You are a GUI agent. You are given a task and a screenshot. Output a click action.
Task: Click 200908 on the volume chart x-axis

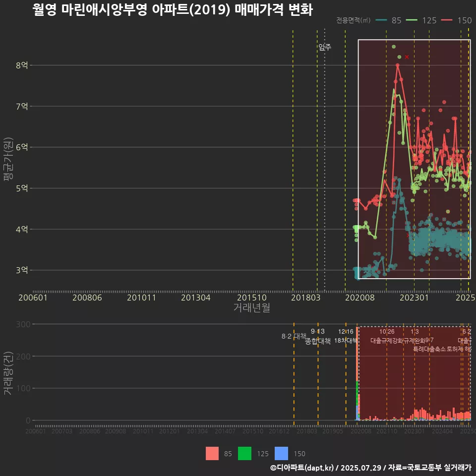click(x=116, y=431)
